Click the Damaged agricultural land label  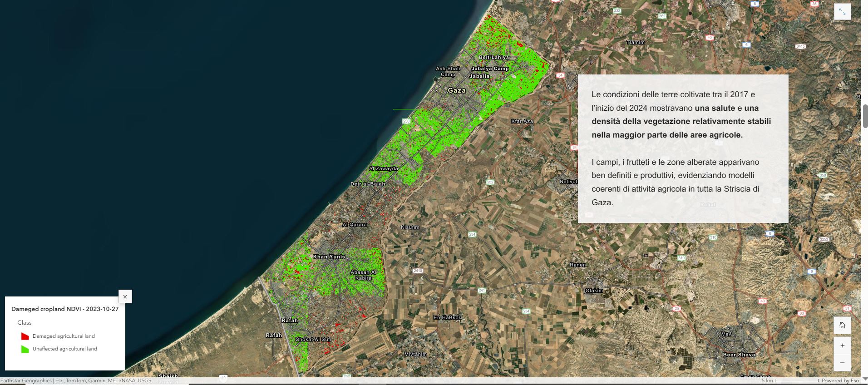click(x=64, y=336)
